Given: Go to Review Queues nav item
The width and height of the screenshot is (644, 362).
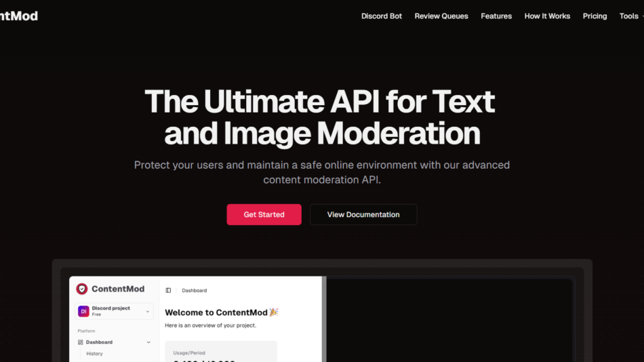Looking at the screenshot, I should (x=441, y=16).
